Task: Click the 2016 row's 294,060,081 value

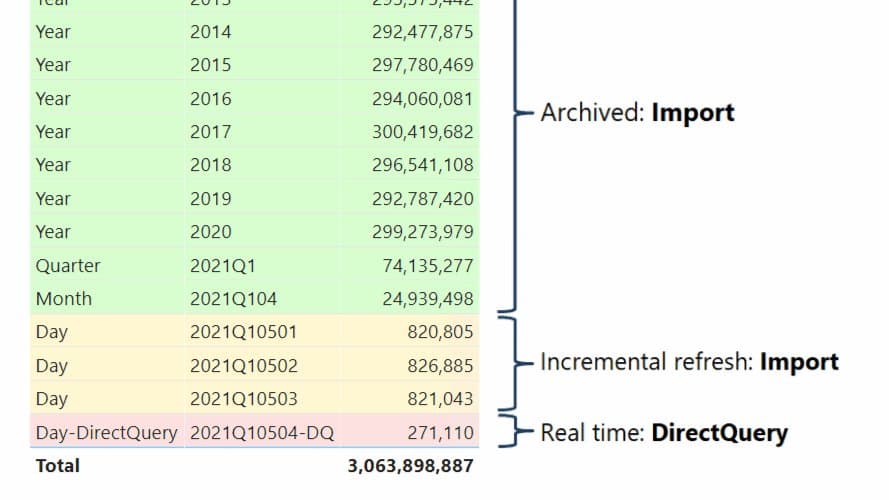Action: click(x=422, y=99)
